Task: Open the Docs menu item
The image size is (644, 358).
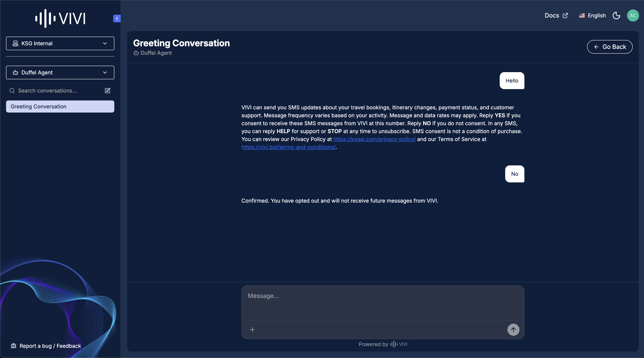Action: pos(552,15)
